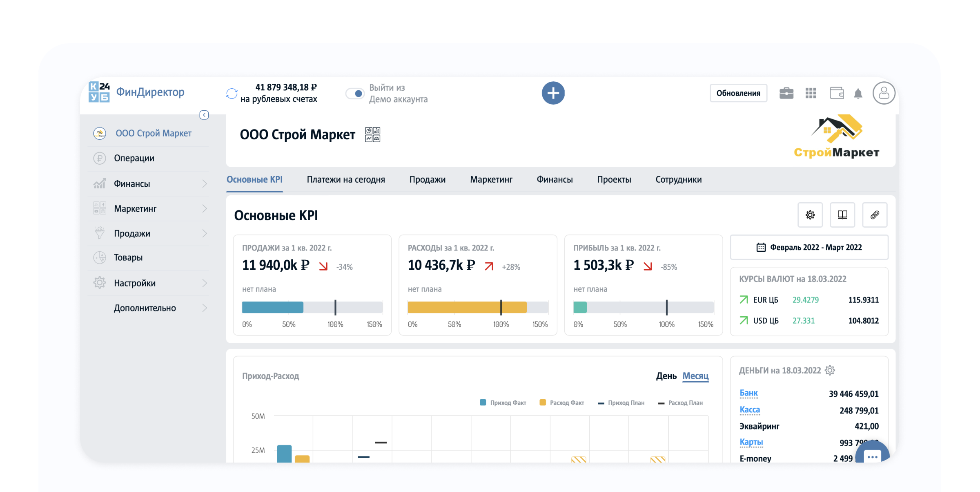Viewport: 980px width, 492px height.
Task: Click the Продажи funnel icon
Action: click(100, 233)
